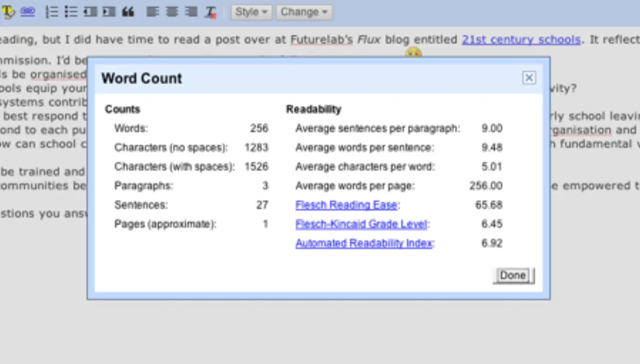Screen dimensions: 640x364
Task: Click the Average characters per word value 5.01
Action: tap(492, 167)
